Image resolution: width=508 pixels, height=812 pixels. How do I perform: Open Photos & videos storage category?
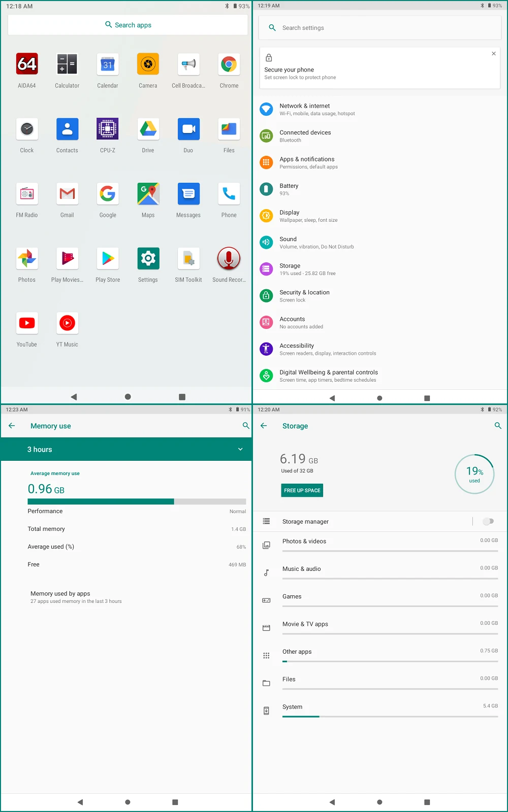(380, 545)
